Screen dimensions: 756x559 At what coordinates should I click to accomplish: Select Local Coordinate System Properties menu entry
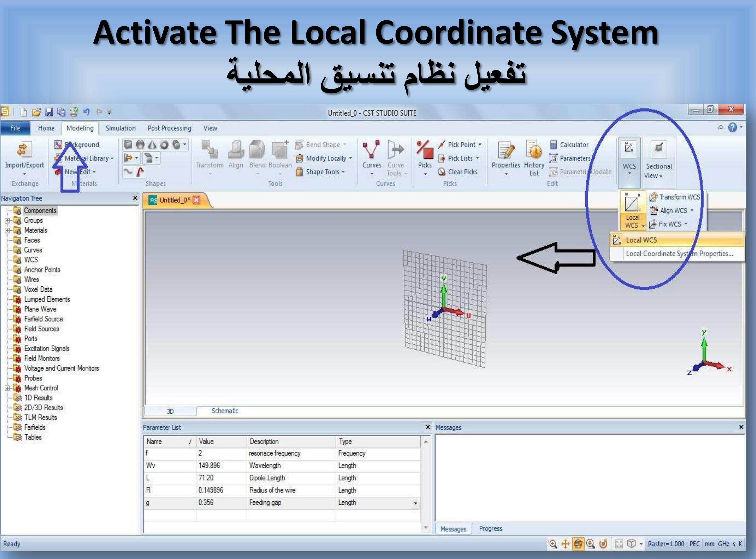click(679, 254)
